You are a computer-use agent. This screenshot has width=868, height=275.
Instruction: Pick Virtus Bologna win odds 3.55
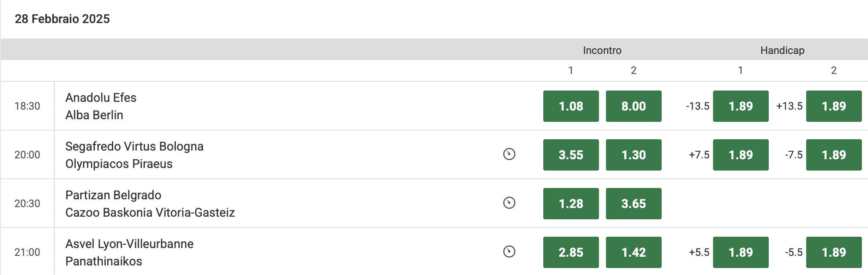[x=571, y=155]
